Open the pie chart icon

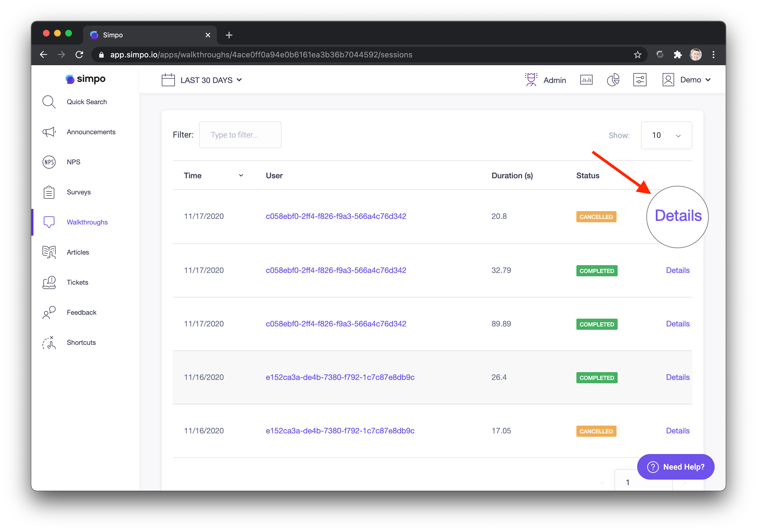pos(613,80)
